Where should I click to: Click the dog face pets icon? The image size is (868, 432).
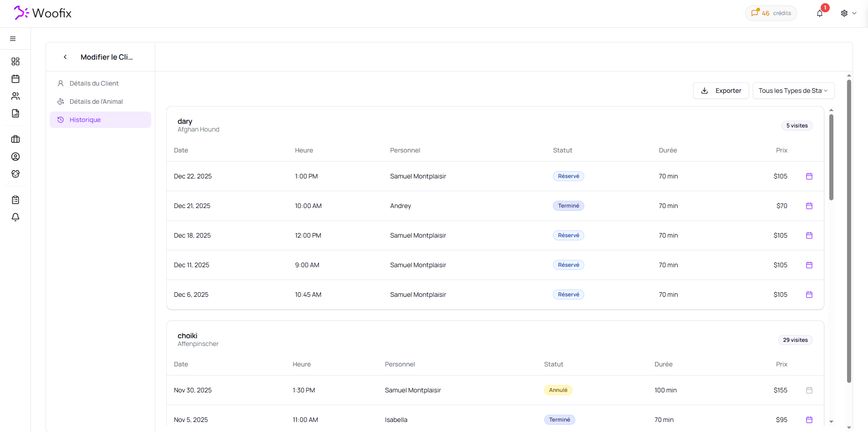click(x=15, y=174)
